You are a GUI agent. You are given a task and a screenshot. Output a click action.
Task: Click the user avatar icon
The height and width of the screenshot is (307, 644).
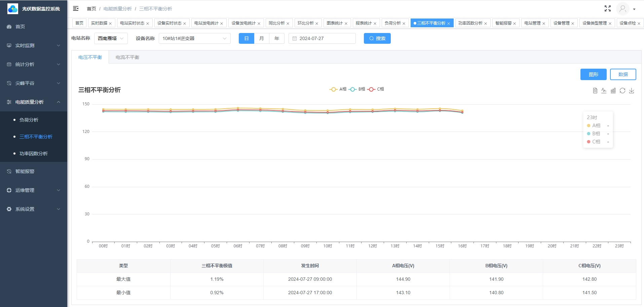coord(622,9)
